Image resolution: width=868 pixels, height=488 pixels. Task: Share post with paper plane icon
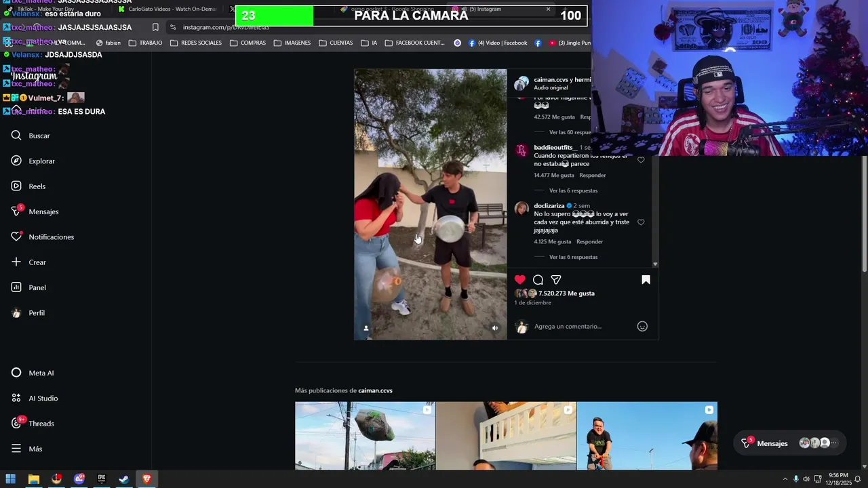556,279
